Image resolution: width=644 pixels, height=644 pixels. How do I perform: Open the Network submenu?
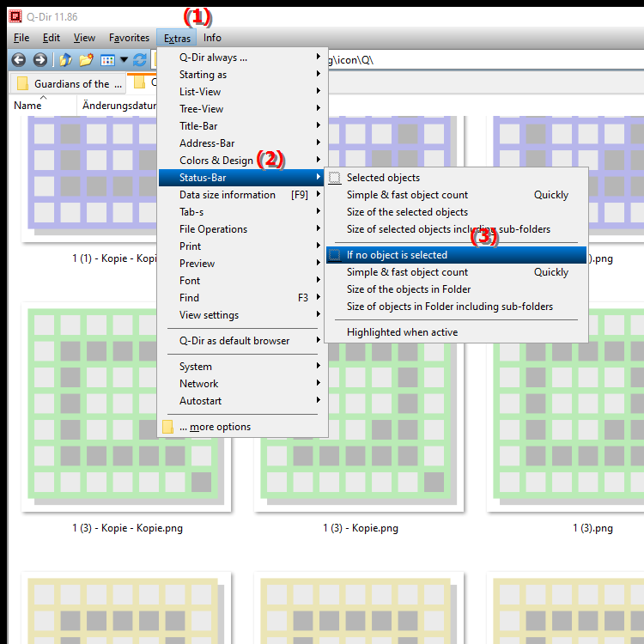pyautogui.click(x=242, y=384)
